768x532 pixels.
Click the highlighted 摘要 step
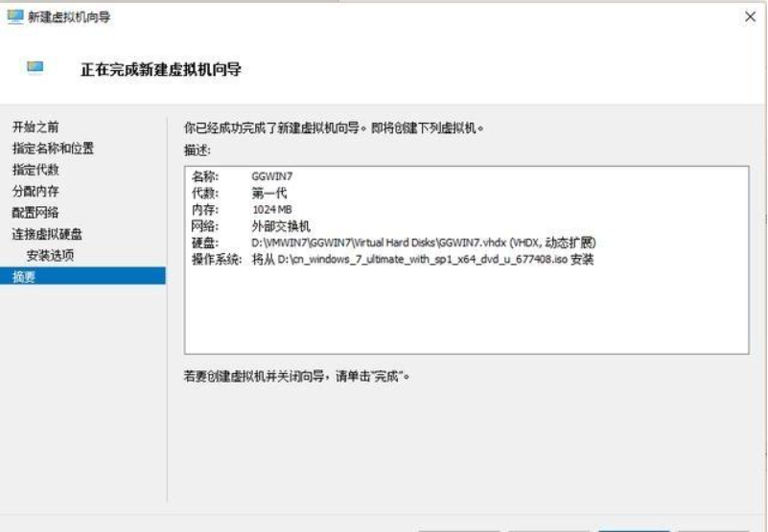[23, 276]
